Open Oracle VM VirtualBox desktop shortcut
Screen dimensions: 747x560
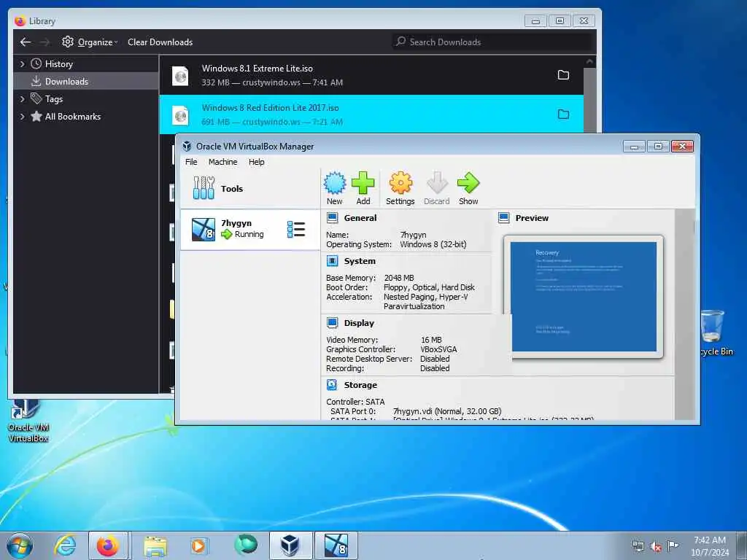tap(28, 421)
